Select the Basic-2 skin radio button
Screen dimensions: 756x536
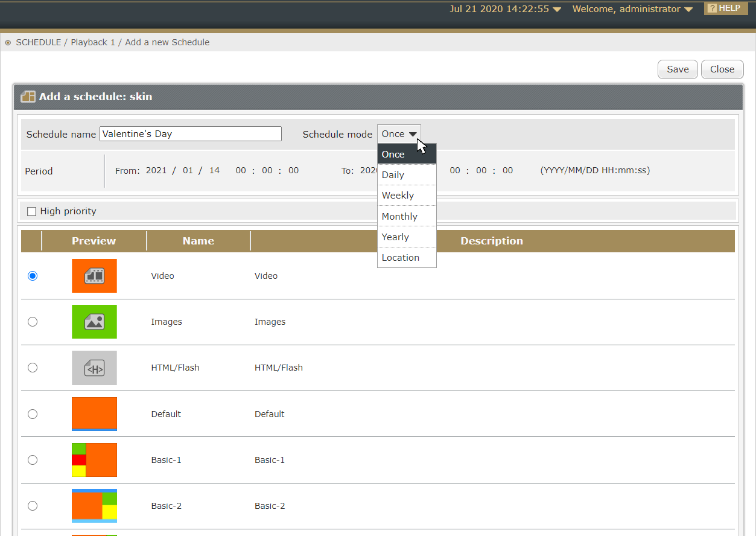[x=33, y=506]
